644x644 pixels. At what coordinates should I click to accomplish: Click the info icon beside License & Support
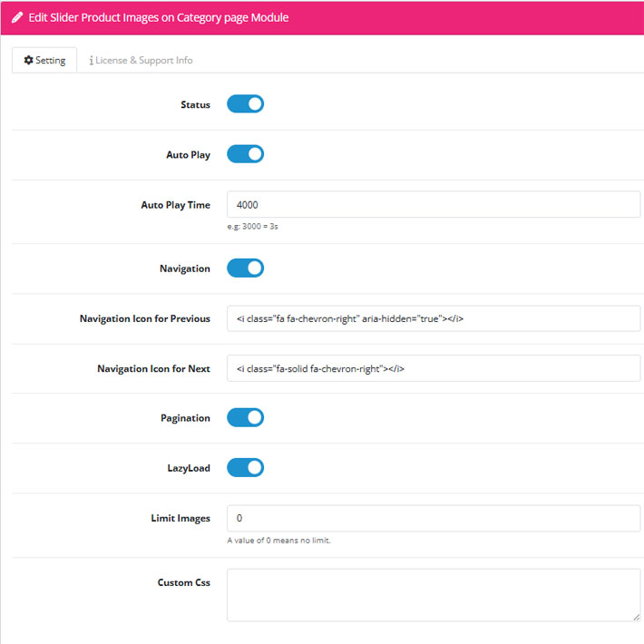coord(91,61)
